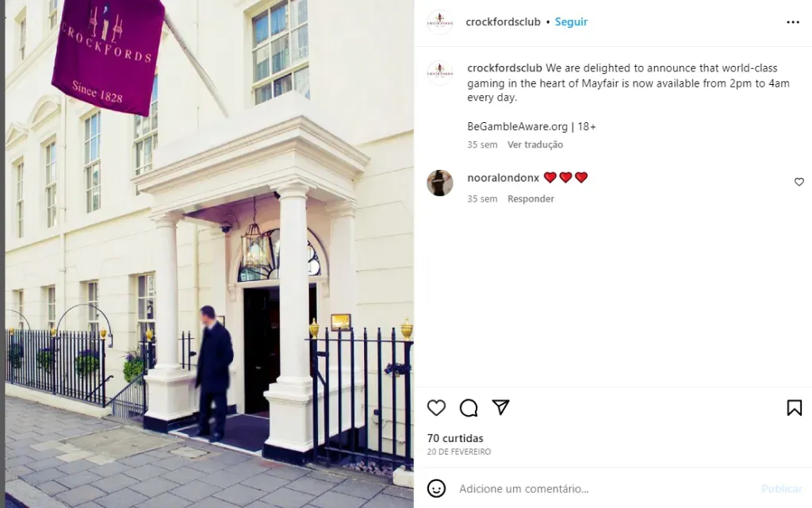Open the nooralondonx username link
The image size is (812, 508).
503,178
